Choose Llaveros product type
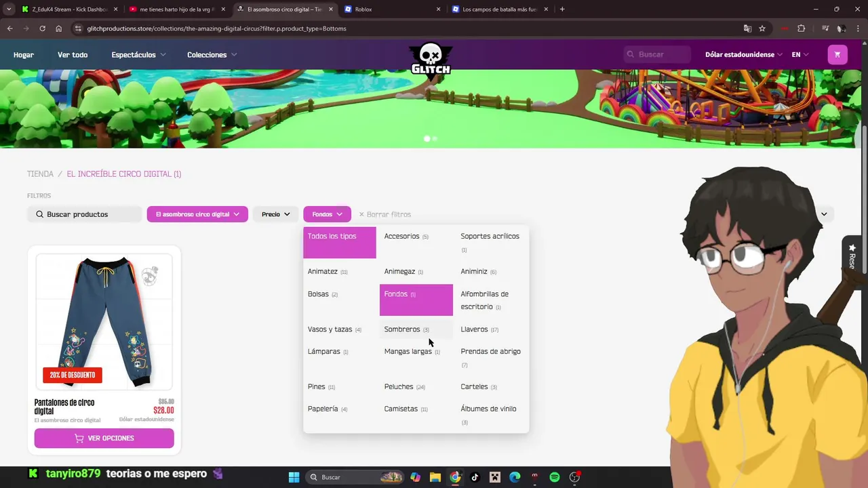868x488 pixels. pos(479,329)
